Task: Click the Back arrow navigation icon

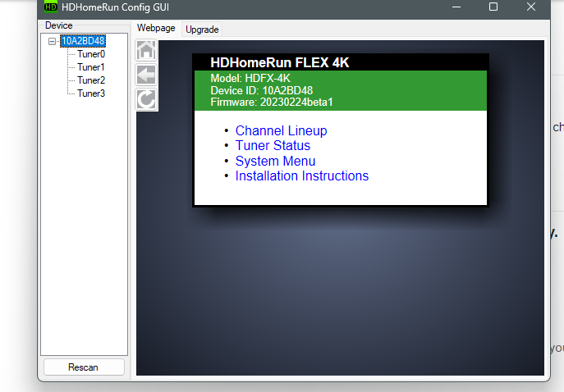Action: (146, 75)
